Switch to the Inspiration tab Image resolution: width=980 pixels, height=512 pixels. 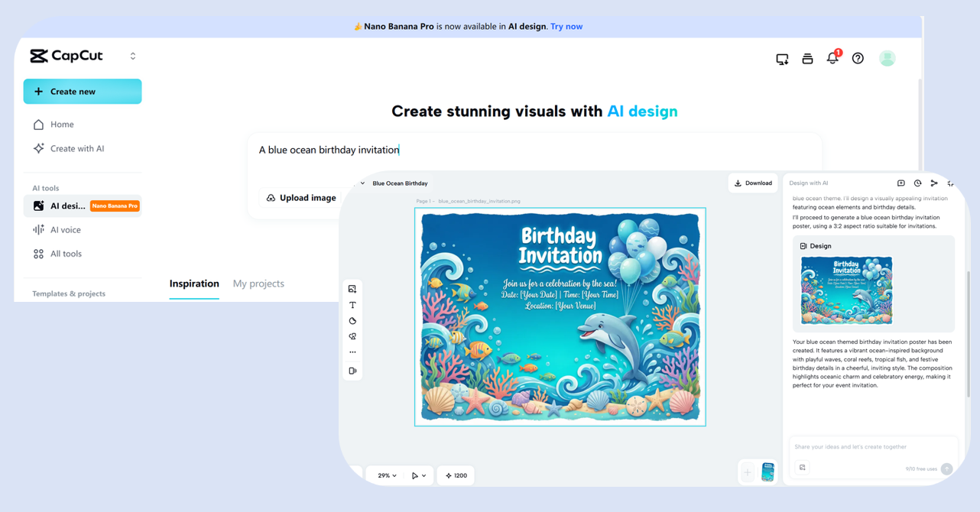(x=194, y=283)
